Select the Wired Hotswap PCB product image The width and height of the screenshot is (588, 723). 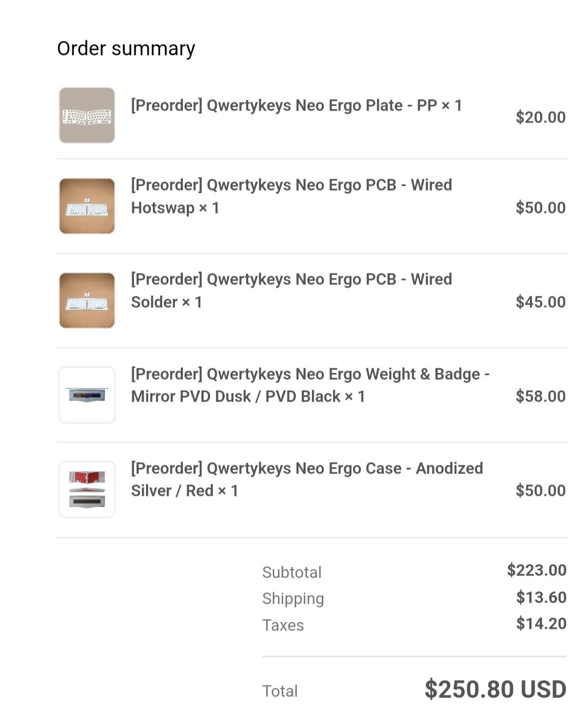[x=87, y=206]
